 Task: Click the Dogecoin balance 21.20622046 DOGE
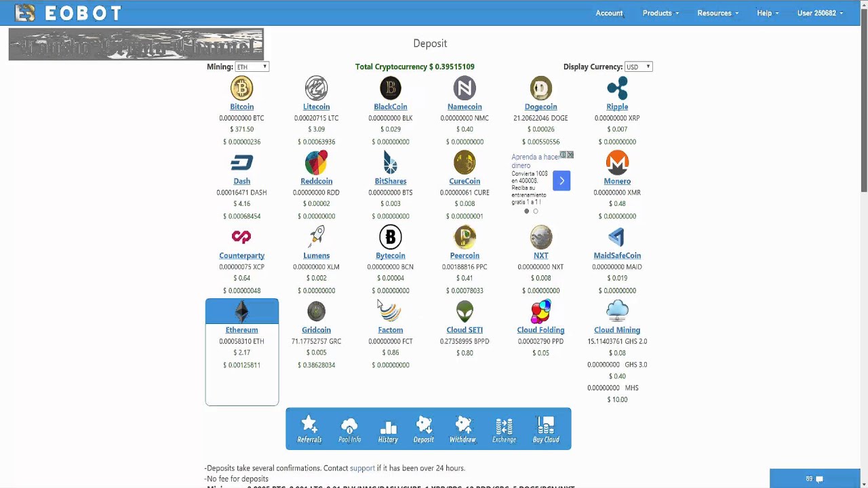[x=540, y=118]
